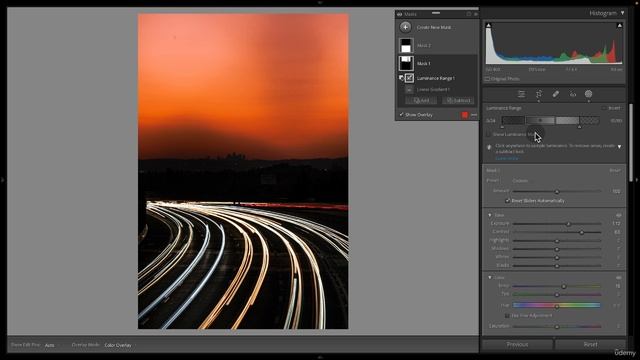Click the bottom filmstrip reveal arrow
640x360 pixels.
click(x=320, y=357)
